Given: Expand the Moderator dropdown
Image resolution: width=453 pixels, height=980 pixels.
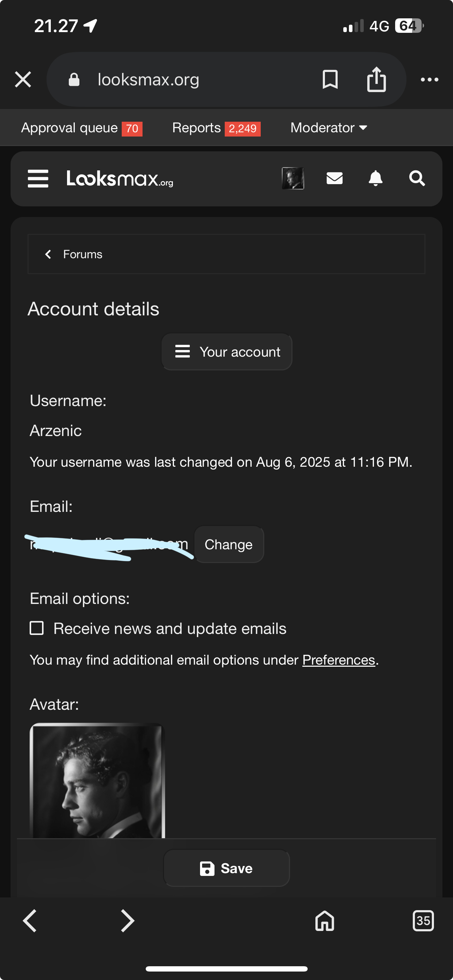Looking at the screenshot, I should pos(328,128).
